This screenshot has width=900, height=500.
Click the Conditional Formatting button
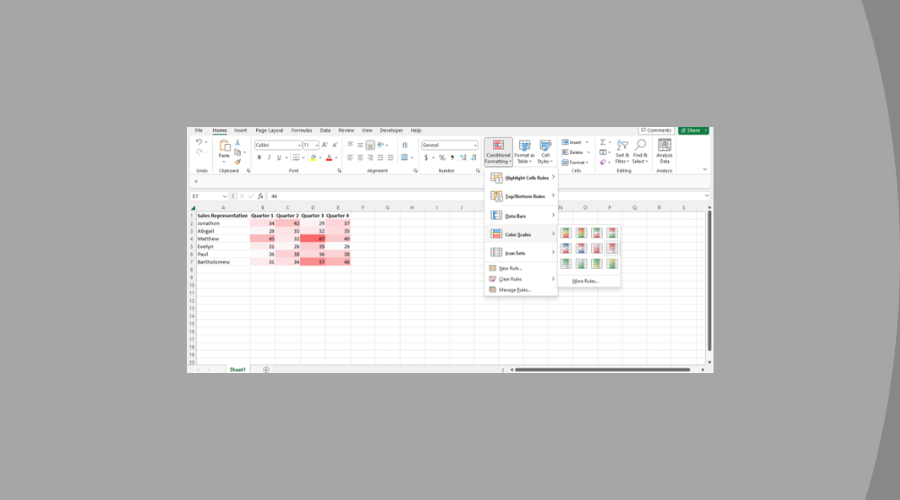click(498, 152)
